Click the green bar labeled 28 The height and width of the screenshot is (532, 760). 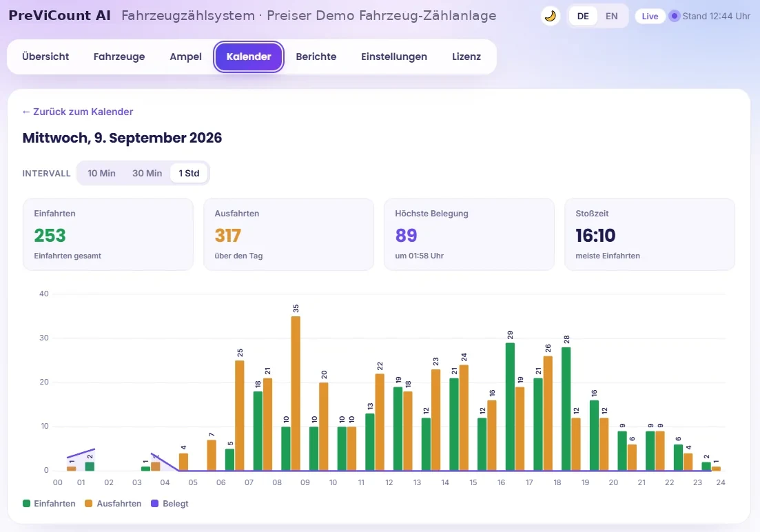(566, 409)
